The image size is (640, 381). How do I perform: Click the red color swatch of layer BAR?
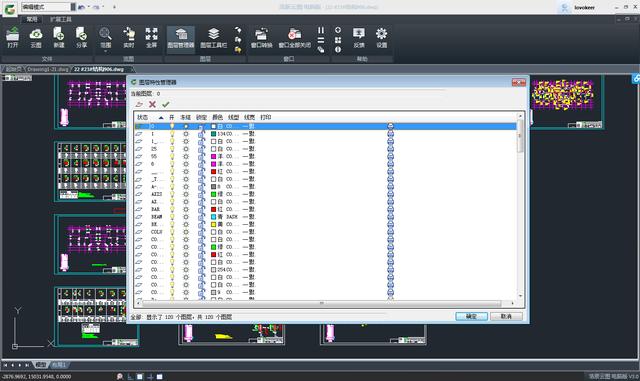coord(213,209)
